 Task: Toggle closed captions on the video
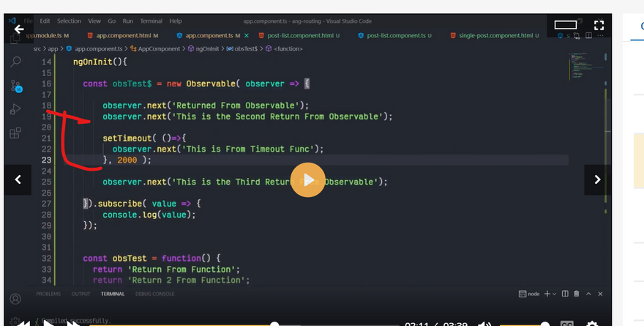(567, 324)
